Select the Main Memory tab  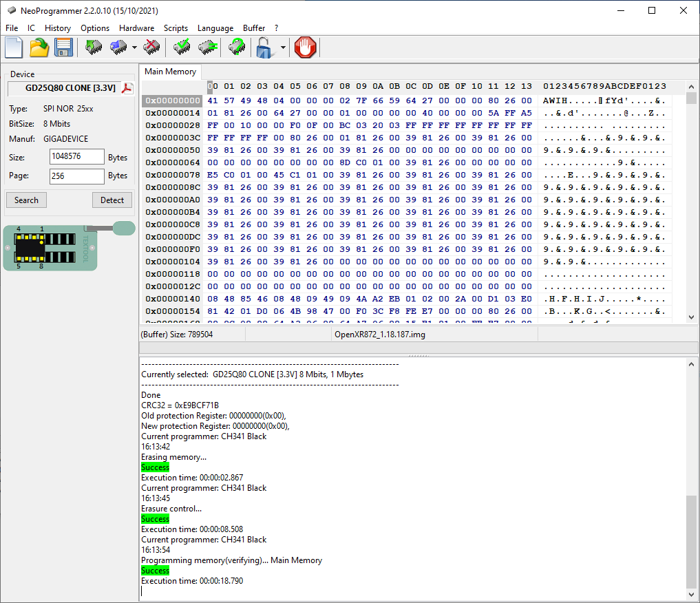[x=170, y=72]
